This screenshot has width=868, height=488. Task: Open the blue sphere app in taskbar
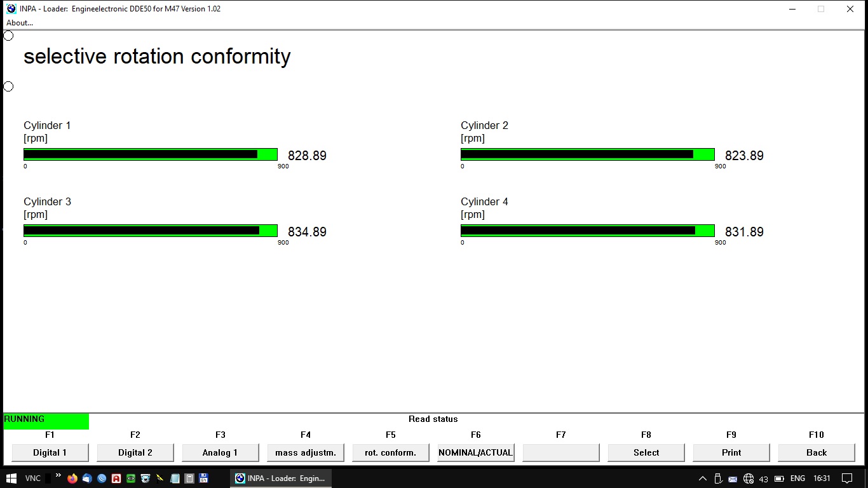click(x=102, y=478)
